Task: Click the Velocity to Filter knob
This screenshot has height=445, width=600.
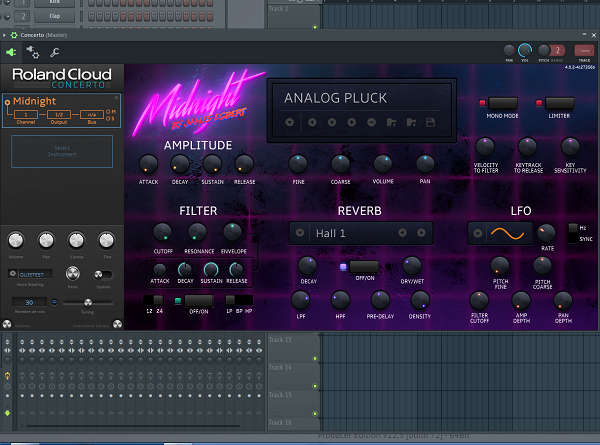Action: [x=485, y=147]
